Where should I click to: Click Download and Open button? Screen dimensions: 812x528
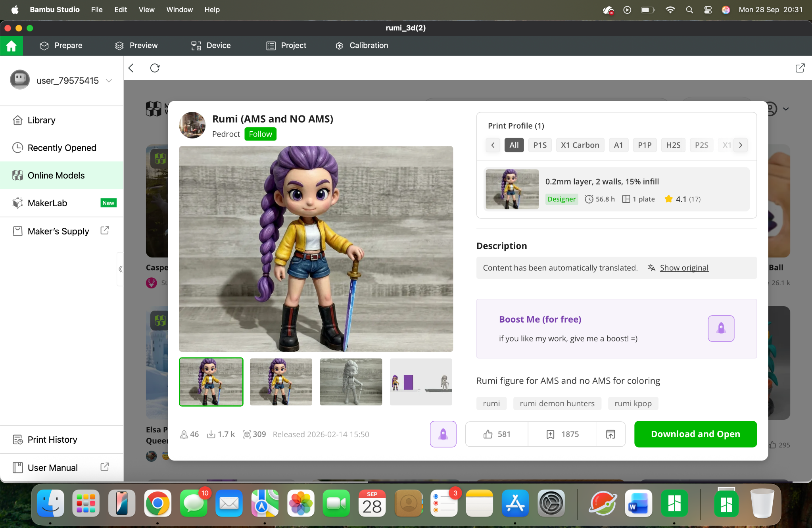[695, 434]
